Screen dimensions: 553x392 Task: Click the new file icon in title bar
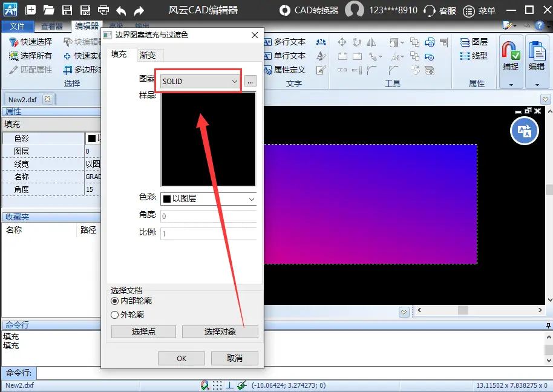click(31, 10)
